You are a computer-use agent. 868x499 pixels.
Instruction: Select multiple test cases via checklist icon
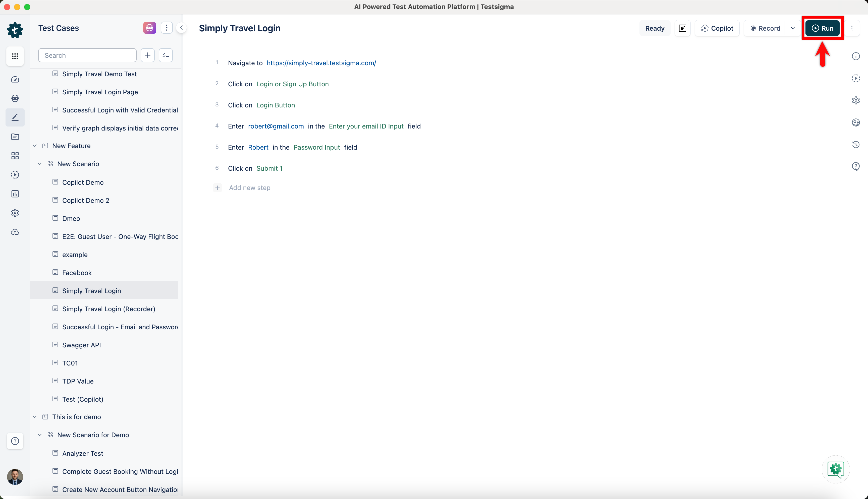coord(166,55)
